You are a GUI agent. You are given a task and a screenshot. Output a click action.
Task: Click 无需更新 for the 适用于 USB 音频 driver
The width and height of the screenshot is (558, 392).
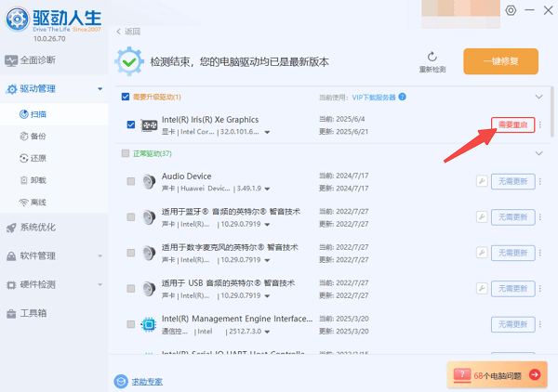coord(512,289)
